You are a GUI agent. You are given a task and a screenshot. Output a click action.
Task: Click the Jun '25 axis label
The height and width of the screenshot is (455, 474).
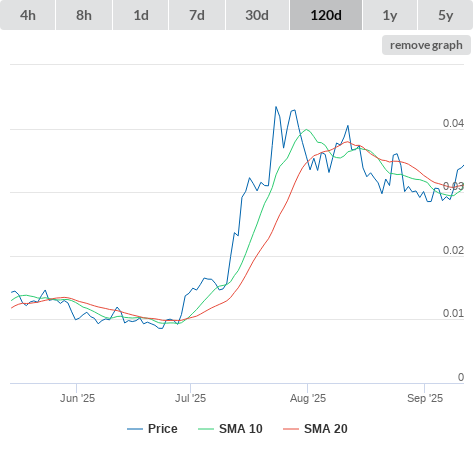77,398
